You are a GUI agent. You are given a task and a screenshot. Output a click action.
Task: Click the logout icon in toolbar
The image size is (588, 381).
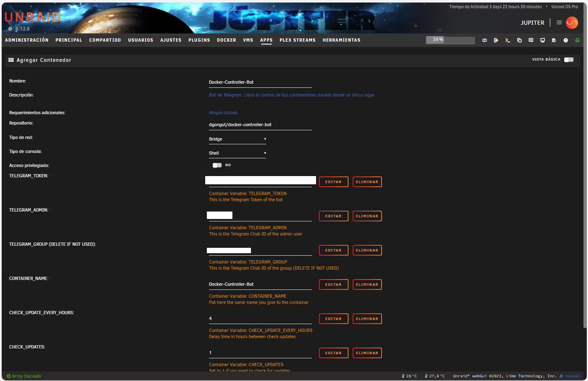point(496,40)
